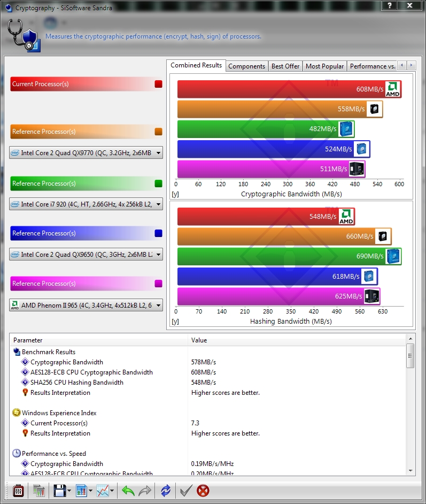Viewport: 426px width, 504px height.
Task: Click processor box icon on 524MB/s bar
Action: click(x=361, y=149)
